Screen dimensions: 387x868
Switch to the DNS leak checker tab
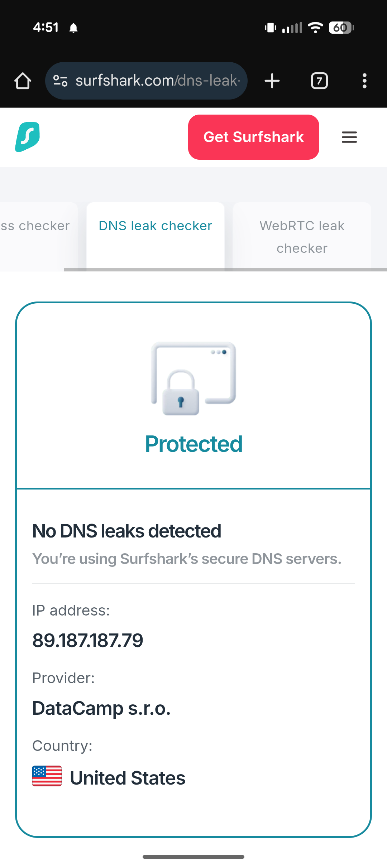click(155, 226)
